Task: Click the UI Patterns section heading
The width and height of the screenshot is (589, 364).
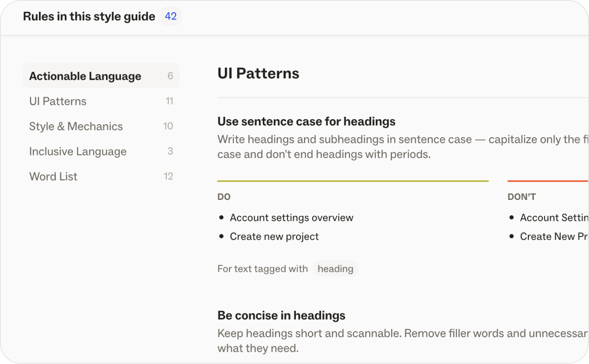Action: [x=258, y=74]
